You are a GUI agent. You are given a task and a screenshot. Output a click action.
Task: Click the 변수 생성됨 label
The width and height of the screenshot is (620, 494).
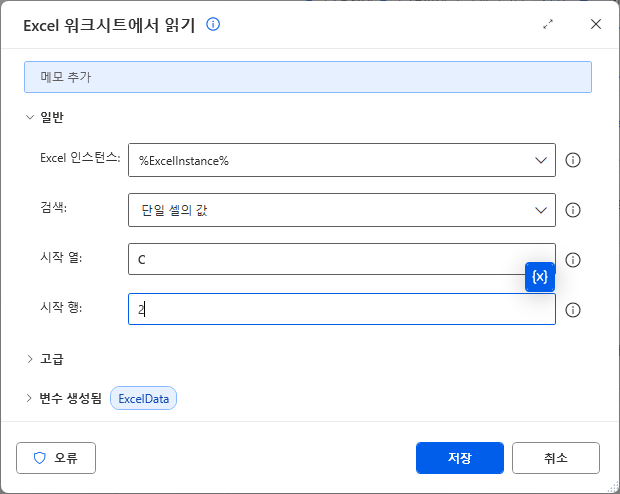[x=70, y=398]
